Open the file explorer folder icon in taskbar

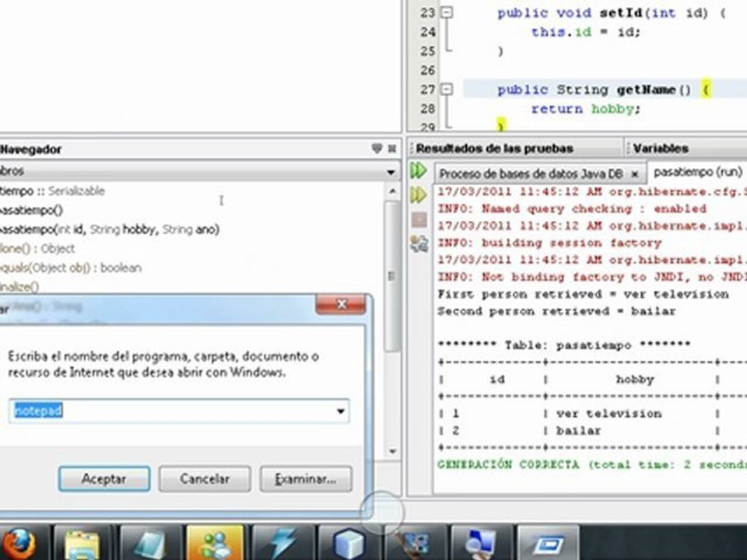pyautogui.click(x=82, y=544)
